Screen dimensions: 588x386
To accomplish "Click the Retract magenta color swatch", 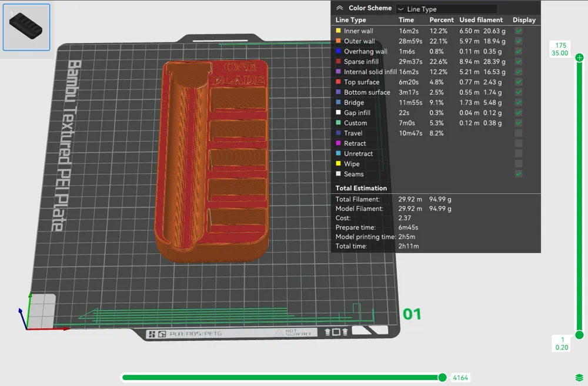I will coord(338,143).
